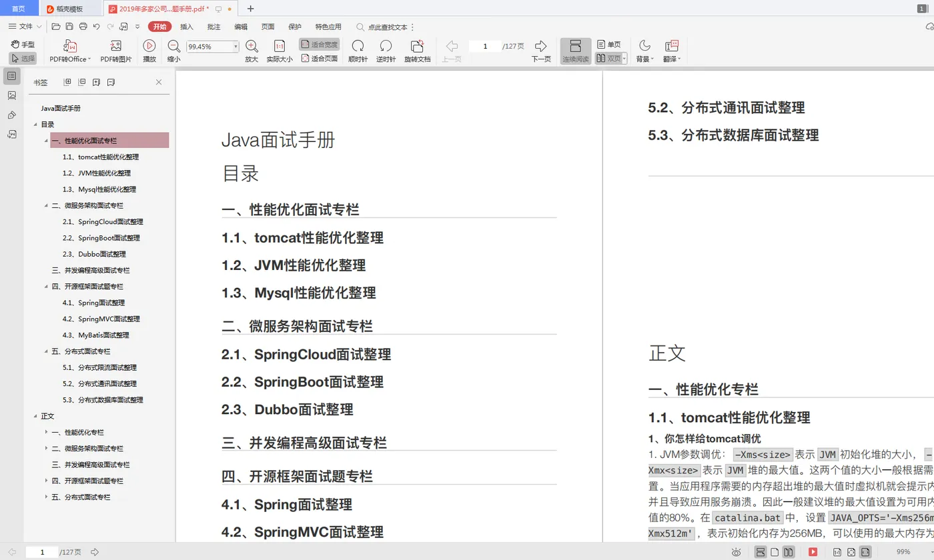The height and width of the screenshot is (560, 934).
Task: Select bookmark 5.3、分布式数据库面试整理
Action: point(103,400)
